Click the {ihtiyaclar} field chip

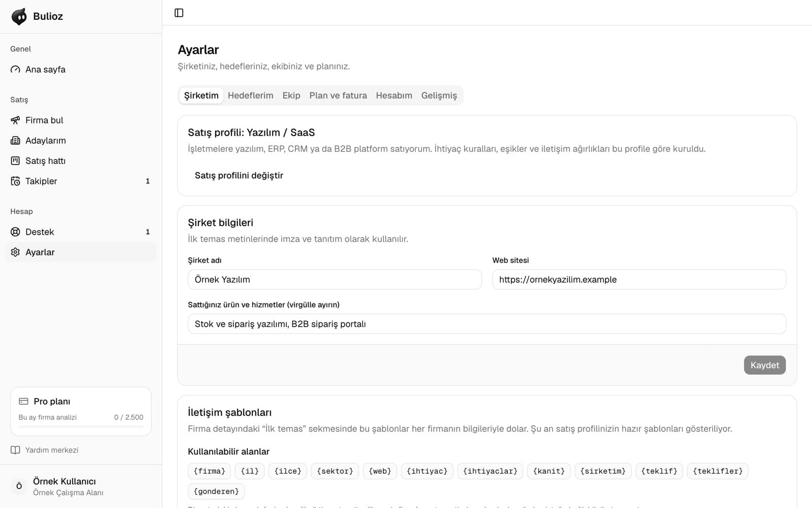(490, 471)
